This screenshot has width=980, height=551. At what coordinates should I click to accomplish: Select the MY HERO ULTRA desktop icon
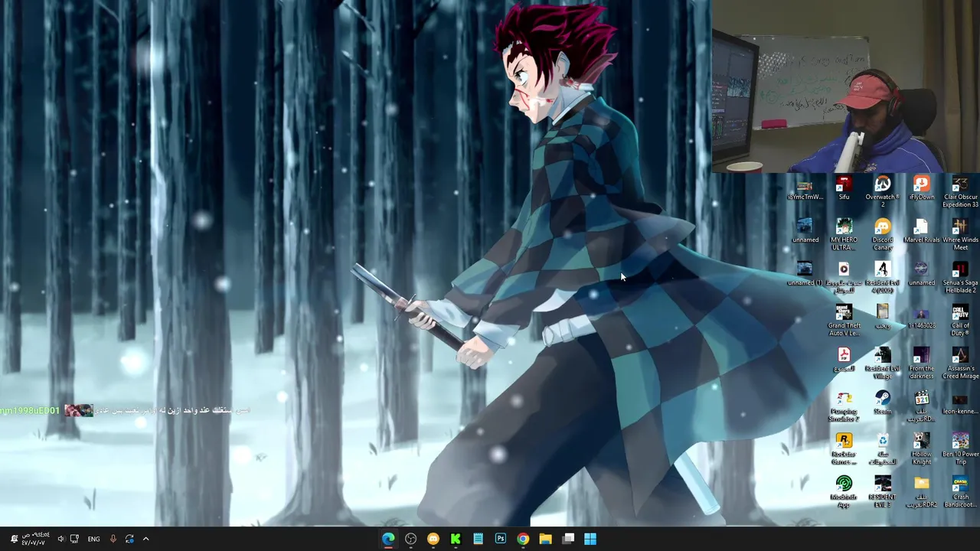844,235
